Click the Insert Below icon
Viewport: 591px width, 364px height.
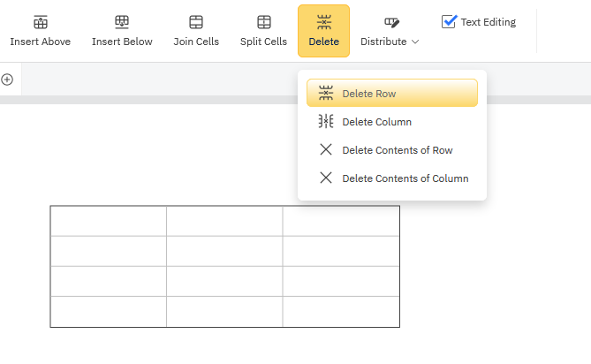point(122,22)
